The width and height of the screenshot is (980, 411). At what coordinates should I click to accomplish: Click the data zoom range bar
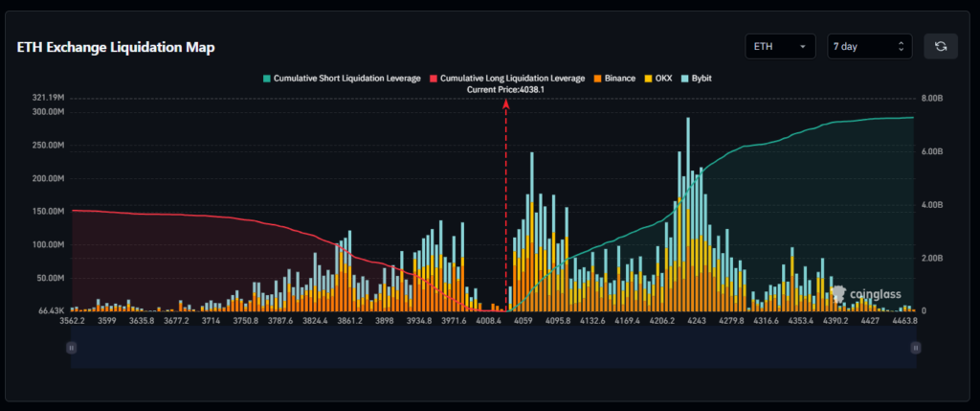click(493, 347)
